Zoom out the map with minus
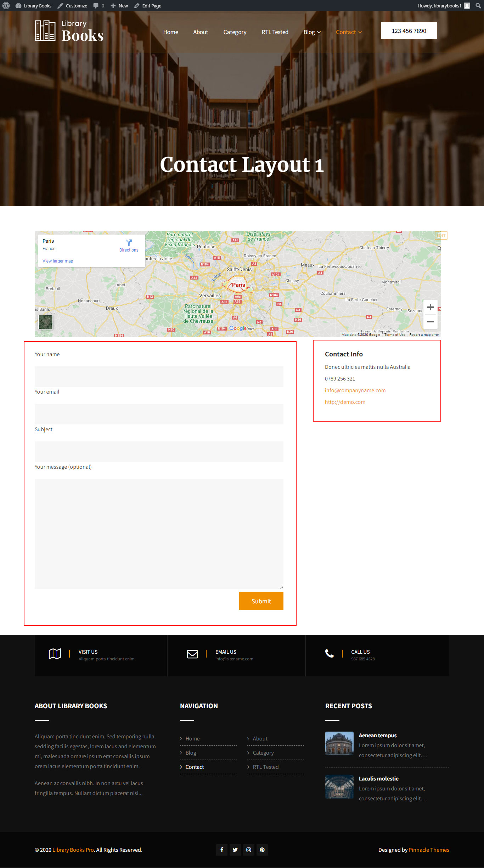The height and width of the screenshot is (868, 484). [x=430, y=322]
